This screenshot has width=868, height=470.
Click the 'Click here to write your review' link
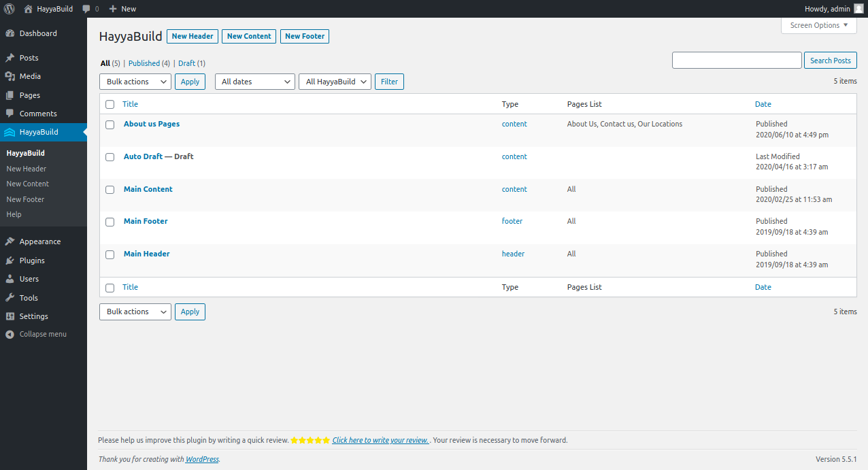[381, 440]
